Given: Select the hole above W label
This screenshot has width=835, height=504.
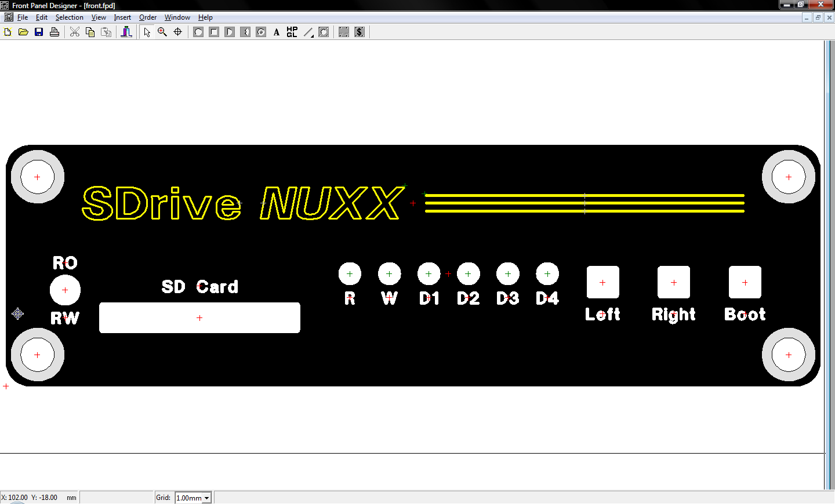Looking at the screenshot, I should pyautogui.click(x=389, y=274).
